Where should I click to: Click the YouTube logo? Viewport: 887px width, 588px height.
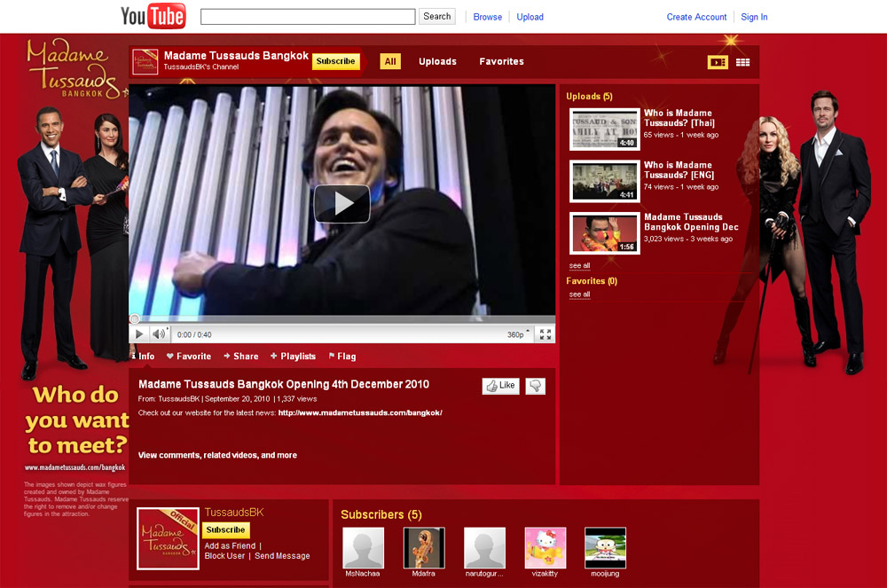click(153, 16)
